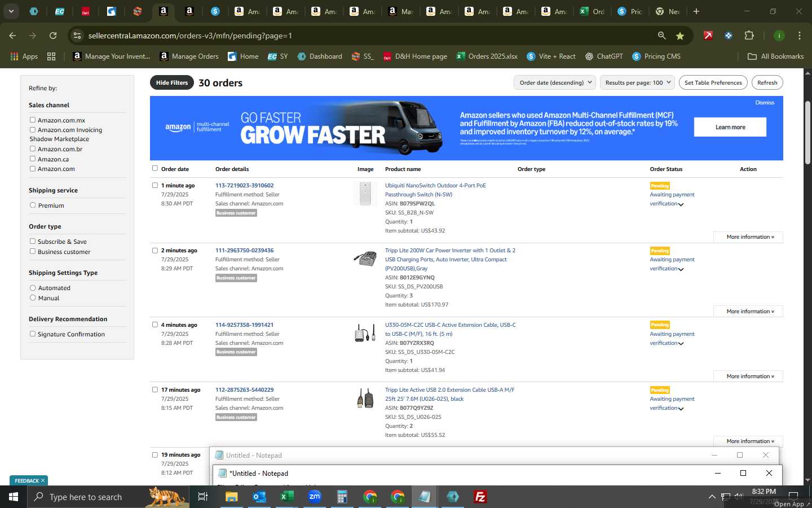Click the Refresh orders button
812x508 pixels.
[767, 82]
